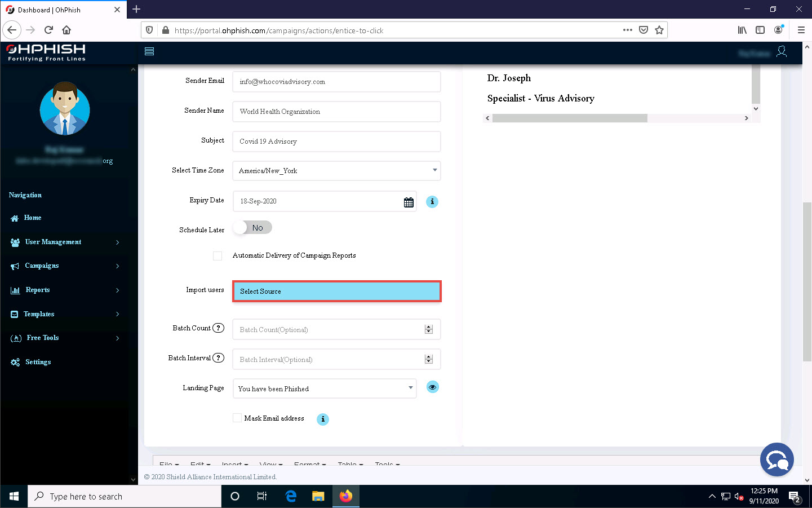Save the page to Pocket
Screen dimensions: 812x508
pos(644,30)
